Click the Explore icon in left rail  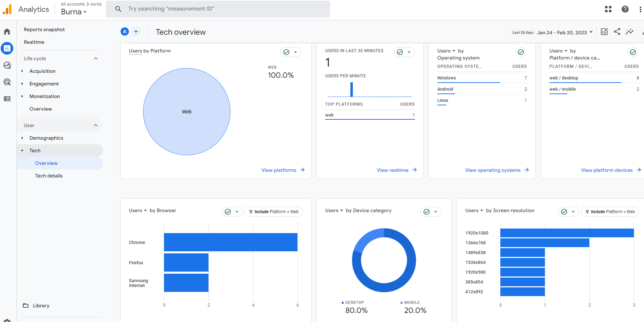[7, 65]
